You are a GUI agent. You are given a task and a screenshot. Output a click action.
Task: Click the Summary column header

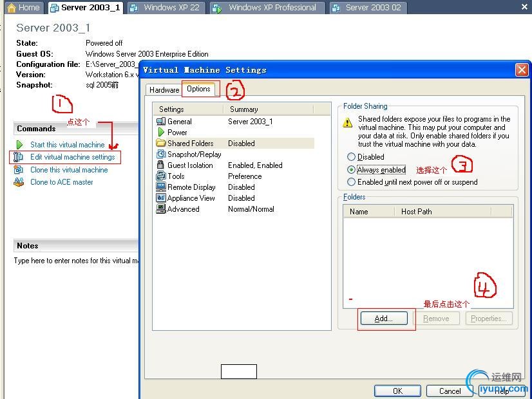point(269,109)
